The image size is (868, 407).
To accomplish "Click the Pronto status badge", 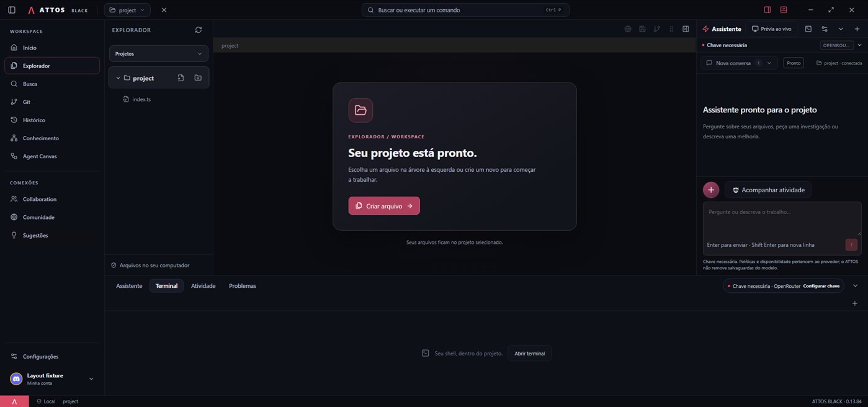I will tap(794, 63).
